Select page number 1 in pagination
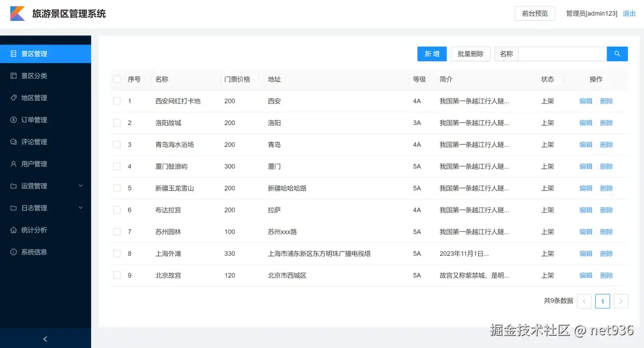The width and height of the screenshot is (644, 348). pyautogui.click(x=602, y=301)
